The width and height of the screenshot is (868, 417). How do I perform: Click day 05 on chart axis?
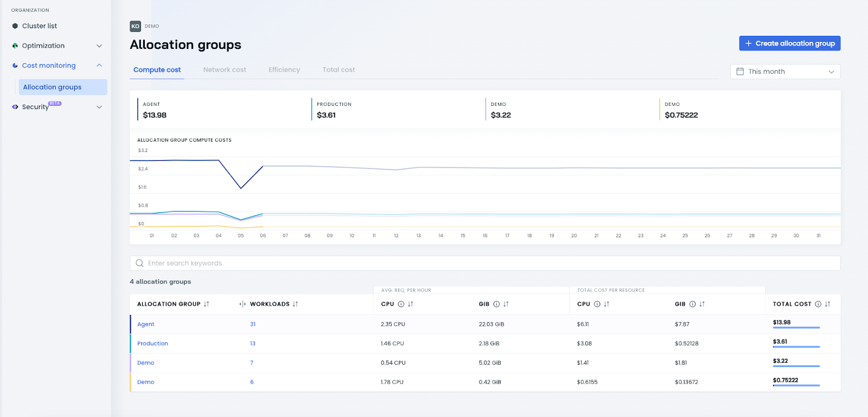pyautogui.click(x=241, y=236)
